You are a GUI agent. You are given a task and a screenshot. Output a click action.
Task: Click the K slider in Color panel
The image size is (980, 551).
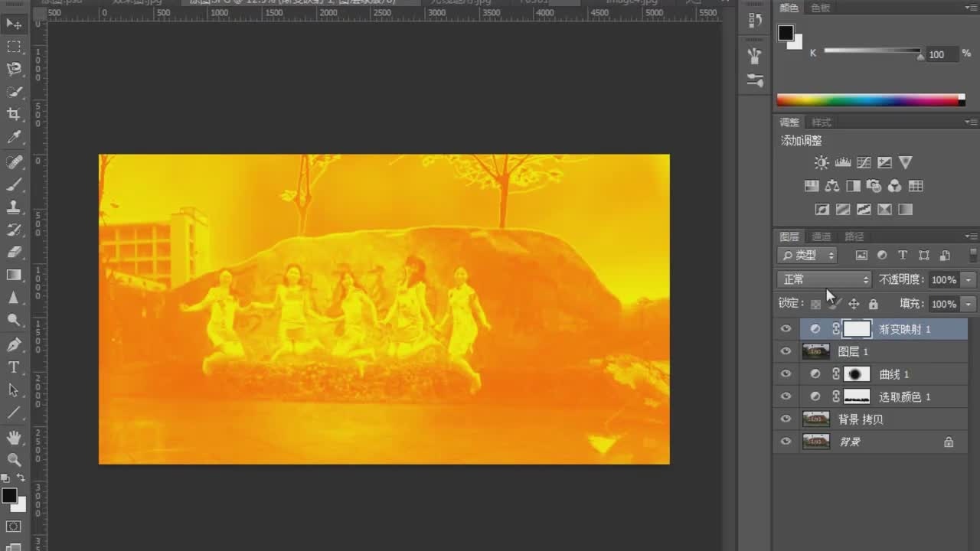tap(873, 52)
